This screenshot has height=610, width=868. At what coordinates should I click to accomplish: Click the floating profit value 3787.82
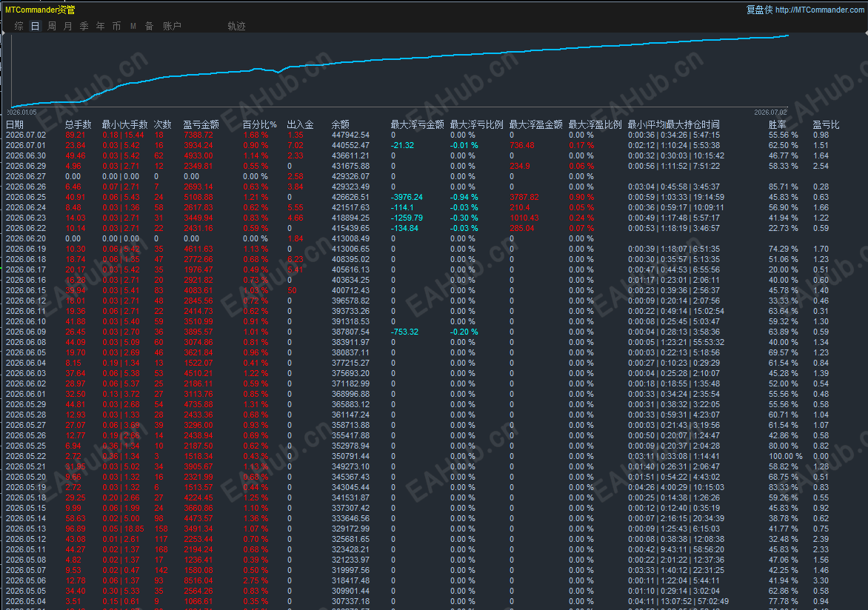pos(524,197)
